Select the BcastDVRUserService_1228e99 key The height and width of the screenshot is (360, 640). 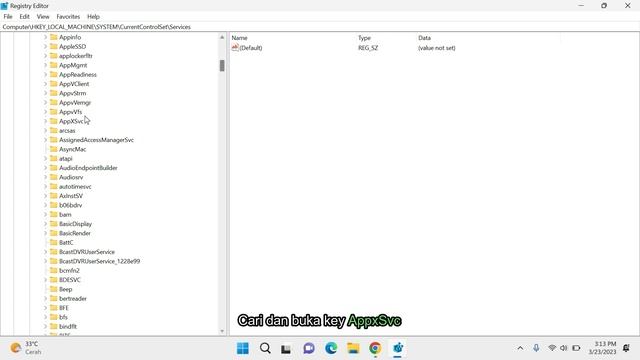click(x=100, y=261)
